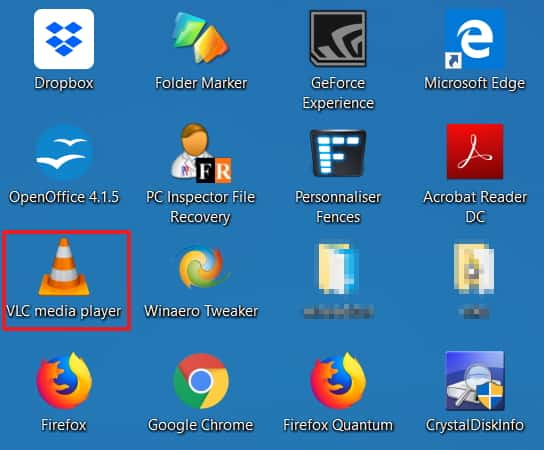Click the "VLC media player" label text
The height and width of the screenshot is (450, 544).
[x=64, y=311]
